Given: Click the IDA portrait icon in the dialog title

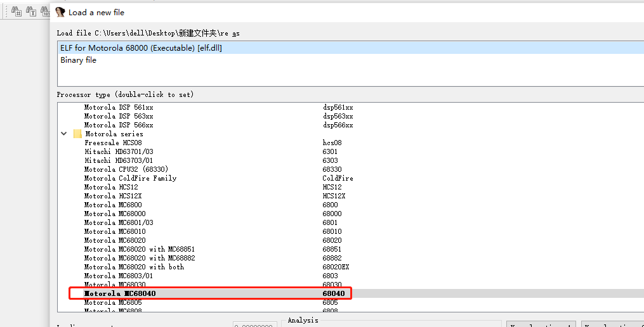Looking at the screenshot, I should click(x=60, y=12).
